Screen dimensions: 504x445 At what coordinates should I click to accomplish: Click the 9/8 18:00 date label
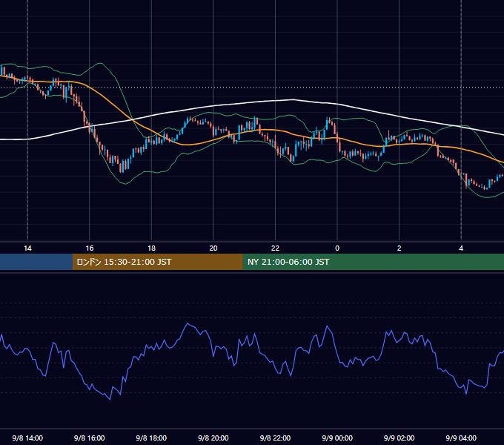[x=151, y=438]
